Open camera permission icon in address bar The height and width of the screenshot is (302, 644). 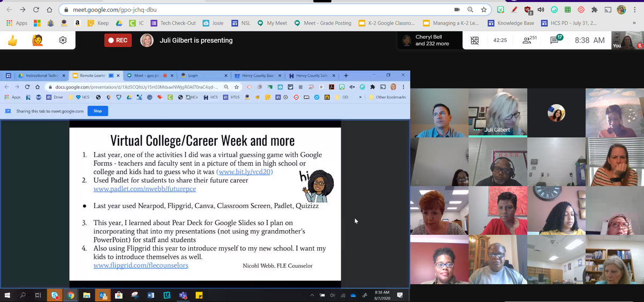pyautogui.click(x=457, y=10)
